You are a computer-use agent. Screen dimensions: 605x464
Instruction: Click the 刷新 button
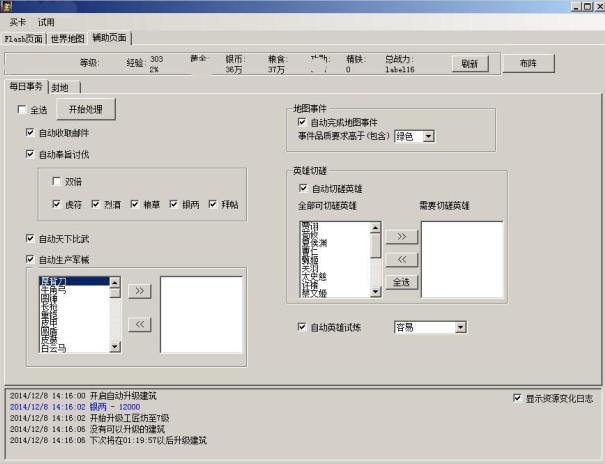coord(469,63)
